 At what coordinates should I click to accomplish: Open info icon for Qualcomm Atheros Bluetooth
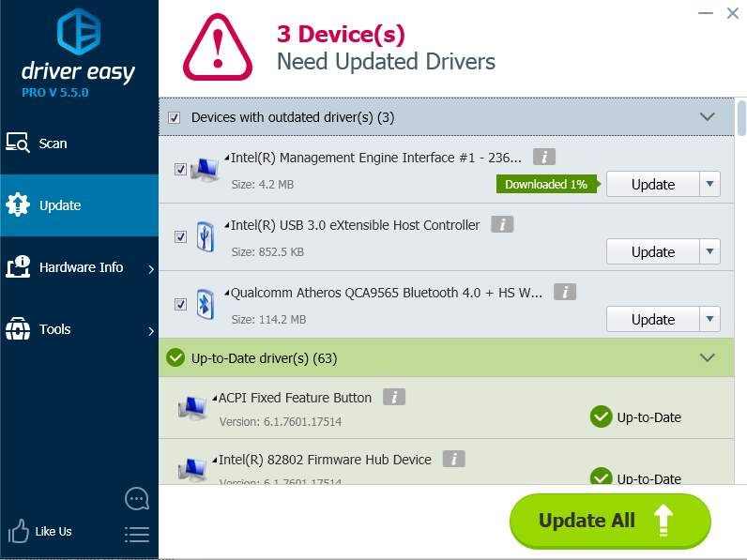[x=564, y=292]
